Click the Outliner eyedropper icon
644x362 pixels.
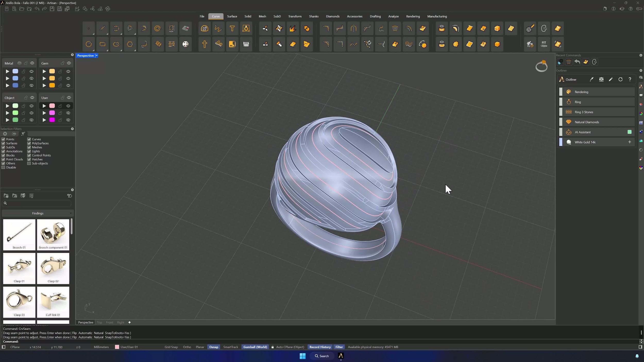point(592,80)
